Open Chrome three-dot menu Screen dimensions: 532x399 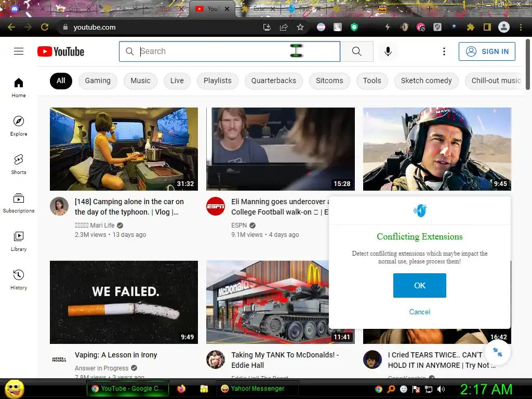point(521,27)
